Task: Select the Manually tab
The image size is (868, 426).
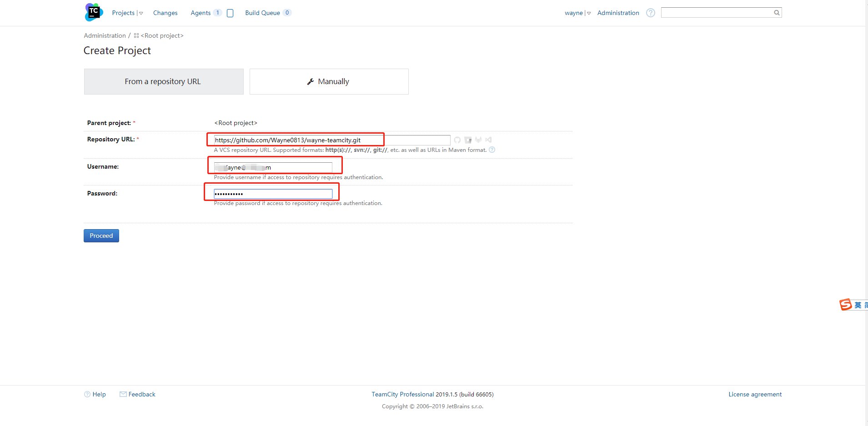Action: point(329,81)
